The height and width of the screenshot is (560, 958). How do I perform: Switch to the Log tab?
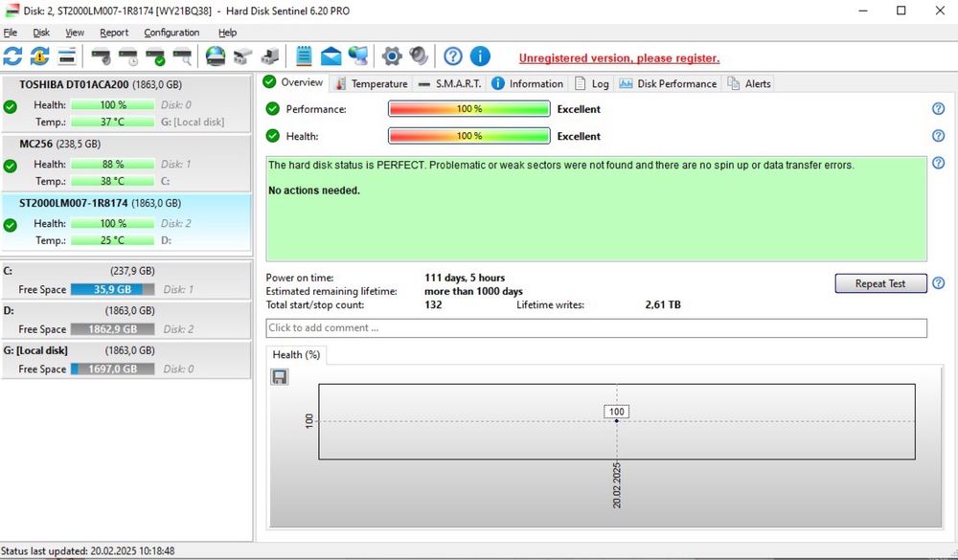click(x=591, y=83)
